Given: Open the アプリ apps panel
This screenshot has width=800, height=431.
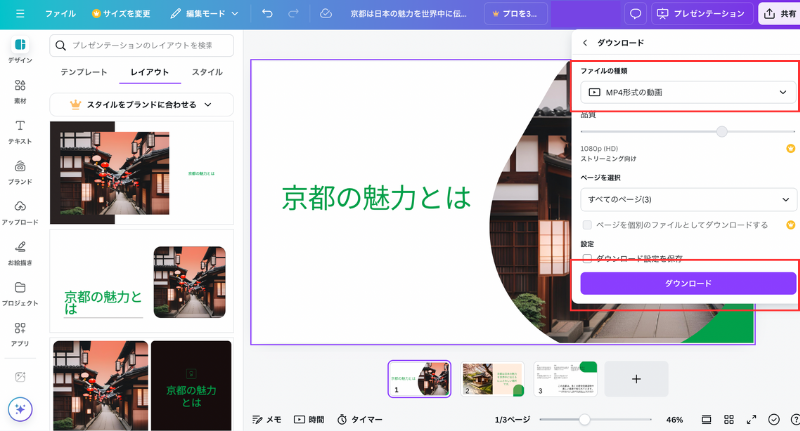Looking at the screenshot, I should pos(20,334).
